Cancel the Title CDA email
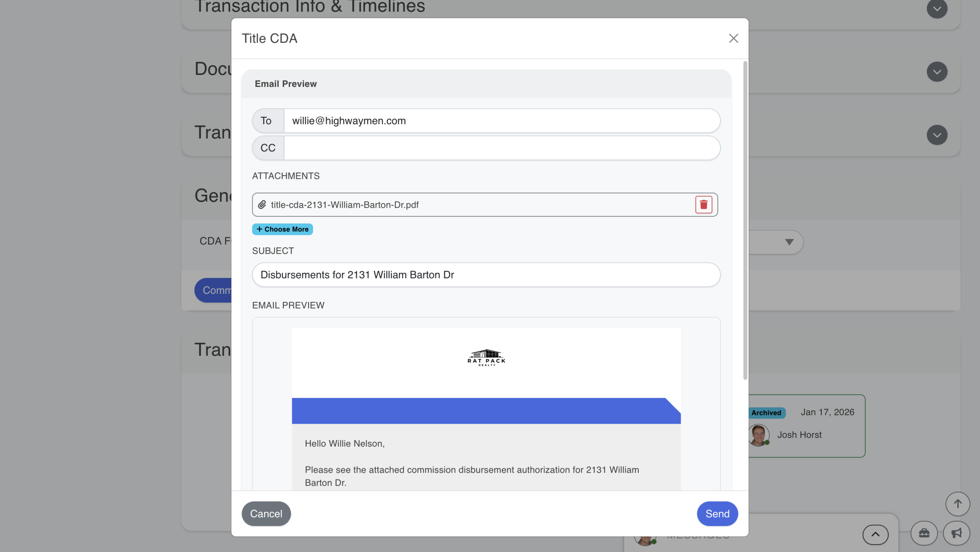 click(266, 514)
